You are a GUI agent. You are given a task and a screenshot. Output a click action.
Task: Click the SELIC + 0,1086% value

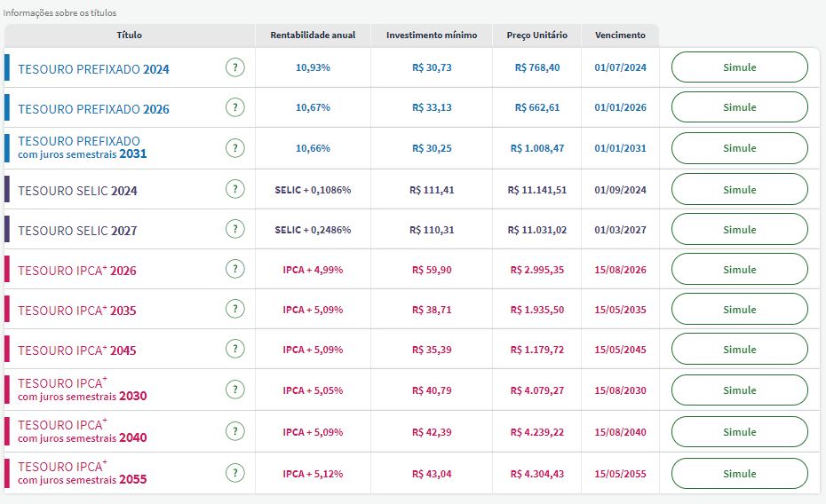pos(313,190)
